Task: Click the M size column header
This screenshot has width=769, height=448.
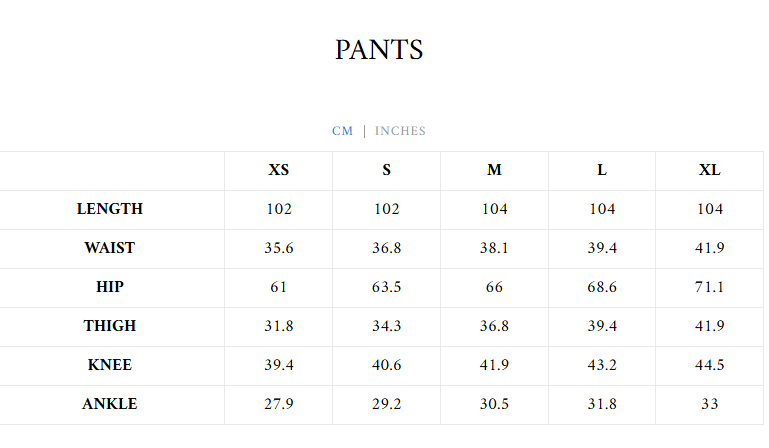Action: [x=494, y=170]
